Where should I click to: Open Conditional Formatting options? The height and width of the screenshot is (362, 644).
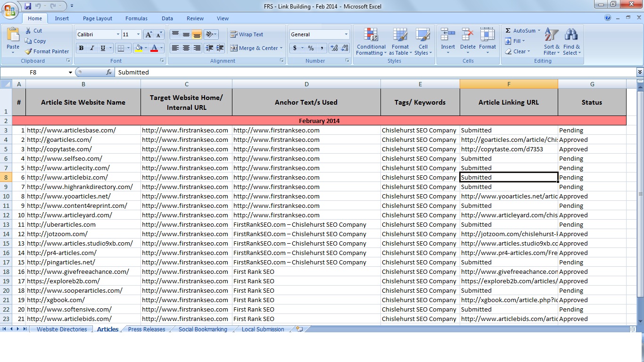coord(371,42)
